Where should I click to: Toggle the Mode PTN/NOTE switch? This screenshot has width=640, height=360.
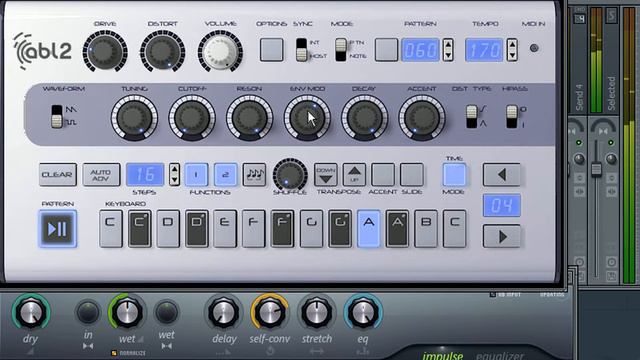click(x=341, y=50)
